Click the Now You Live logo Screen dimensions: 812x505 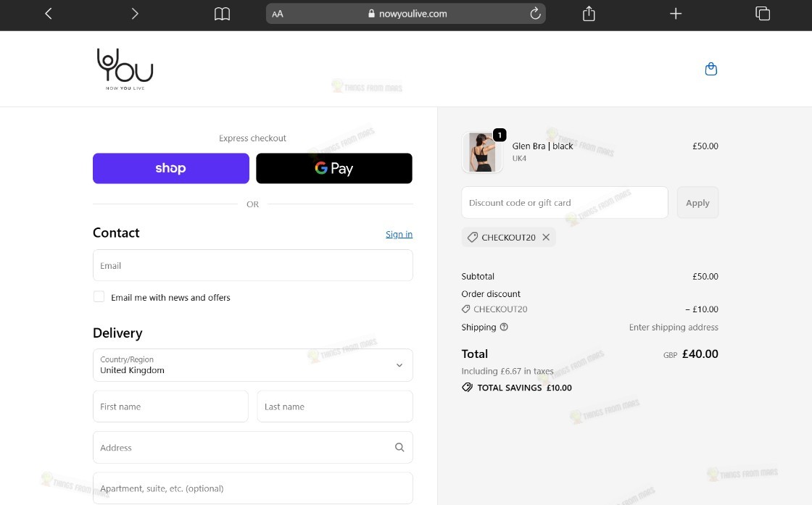tap(125, 69)
